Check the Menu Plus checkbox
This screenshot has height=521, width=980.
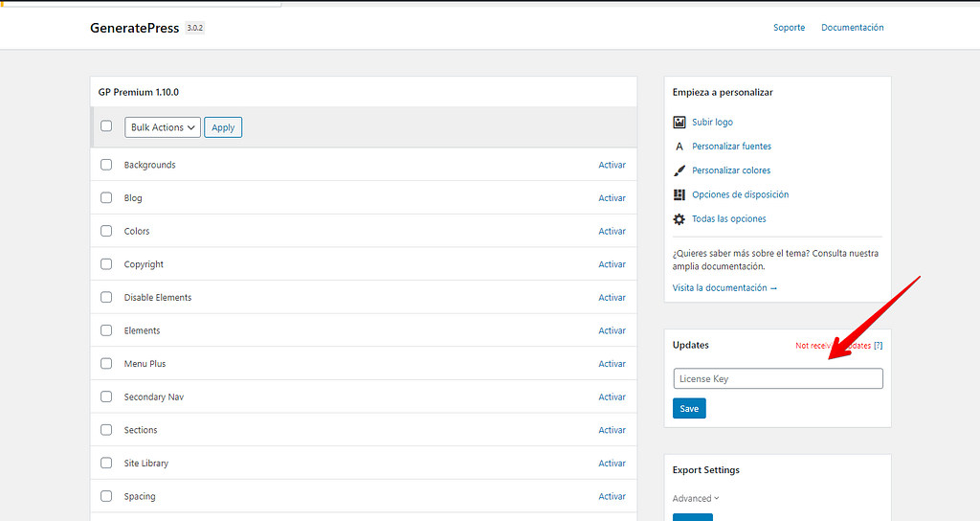click(x=106, y=363)
